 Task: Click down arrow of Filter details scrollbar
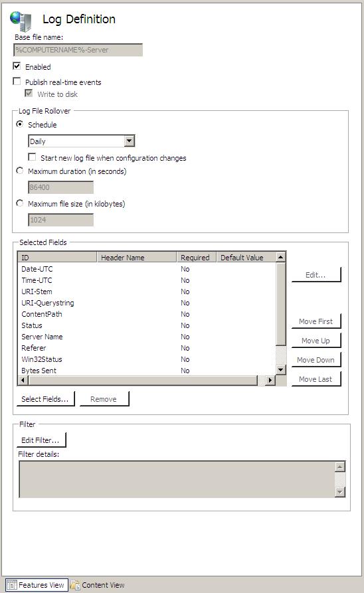(x=340, y=491)
